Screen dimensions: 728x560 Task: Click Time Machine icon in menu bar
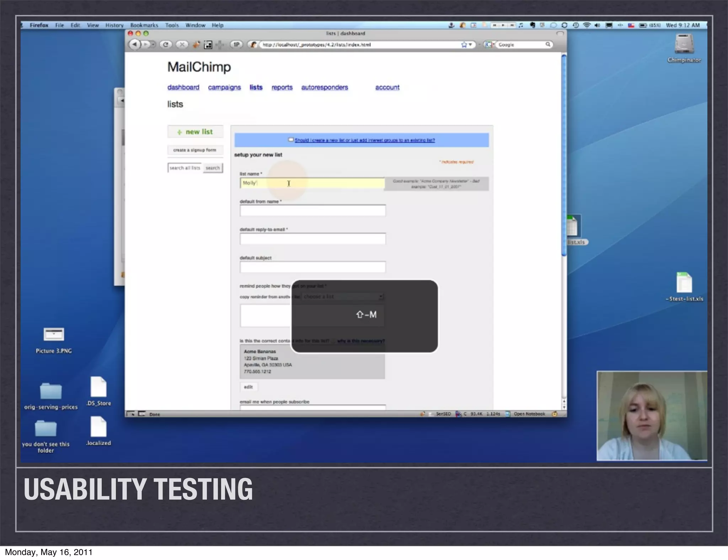coord(576,25)
